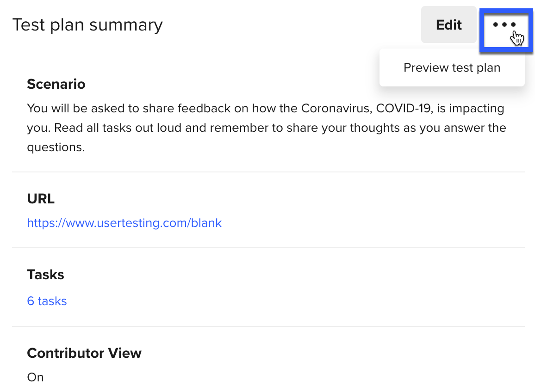Screen dimensions: 535x392
Task: Select the Scenario section heading
Action: click(x=56, y=84)
